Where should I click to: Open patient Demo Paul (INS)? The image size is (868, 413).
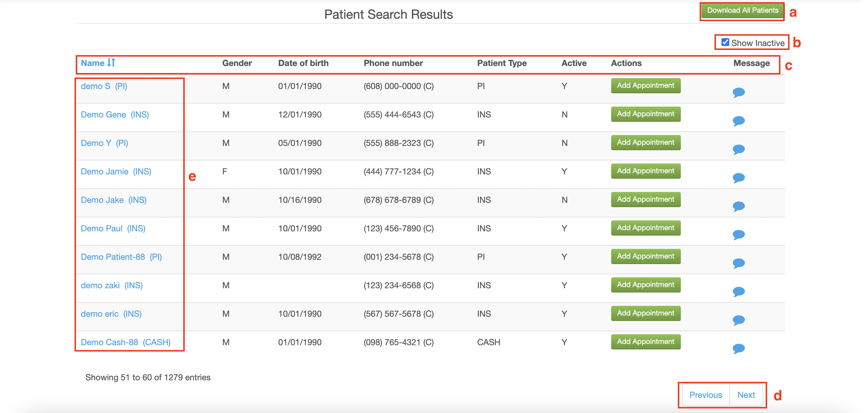coord(113,228)
